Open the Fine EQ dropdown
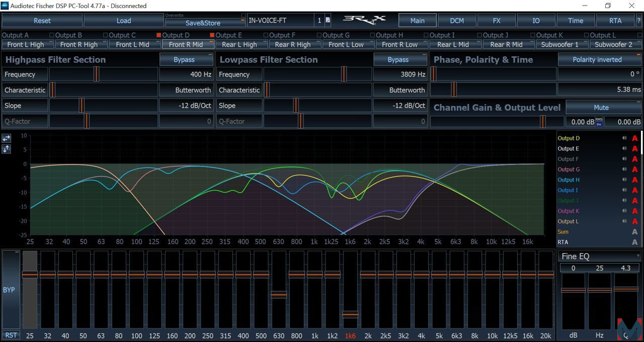 point(600,256)
